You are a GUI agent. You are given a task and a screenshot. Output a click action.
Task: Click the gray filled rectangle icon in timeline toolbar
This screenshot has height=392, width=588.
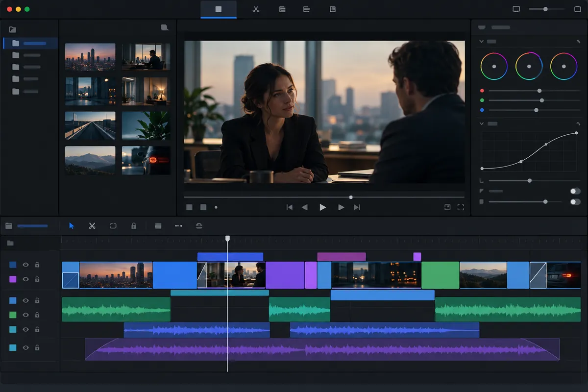tap(158, 226)
